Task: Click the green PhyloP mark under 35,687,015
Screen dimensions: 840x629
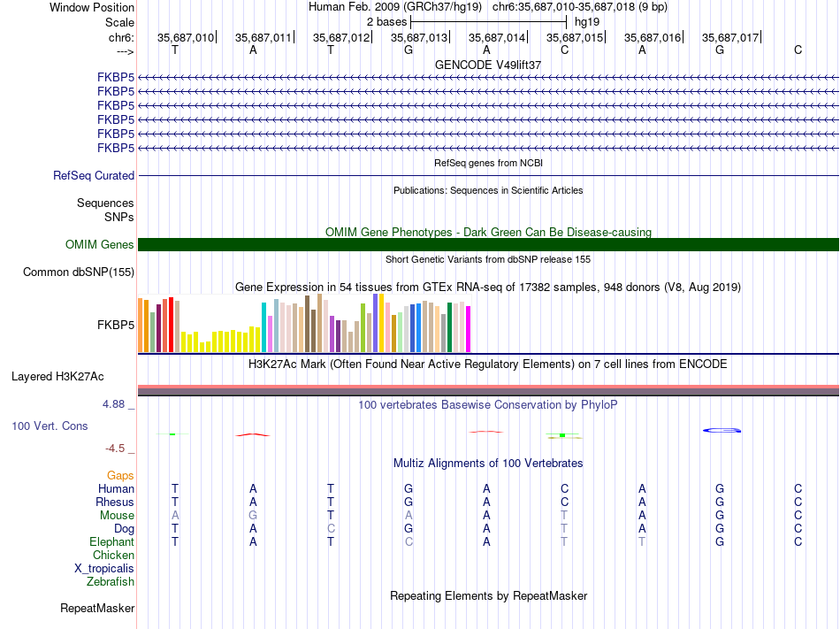Action: coord(562,435)
